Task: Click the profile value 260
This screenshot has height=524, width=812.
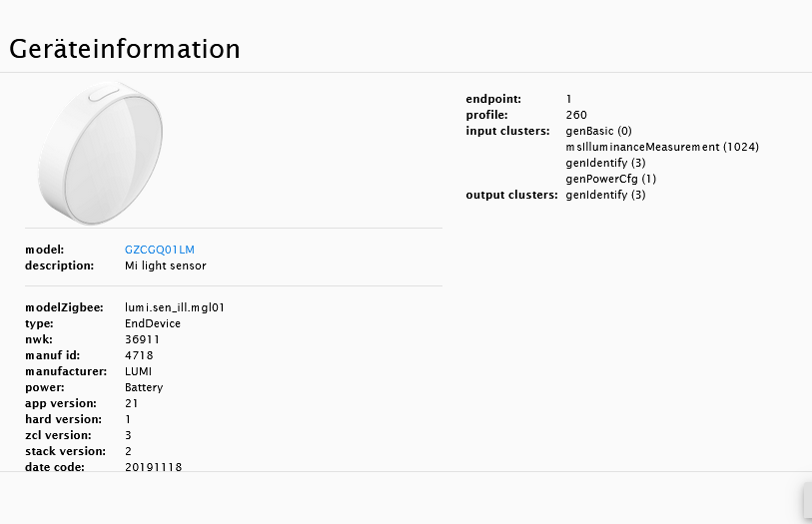Action: [576, 115]
